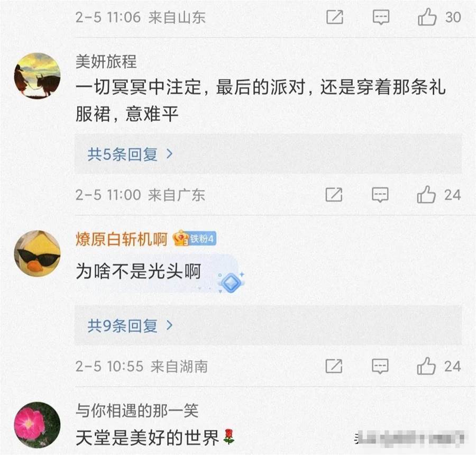This screenshot has width=476, height=455.
Task: Reply to the 为啥不是光头啊 comment
Action: point(380,366)
